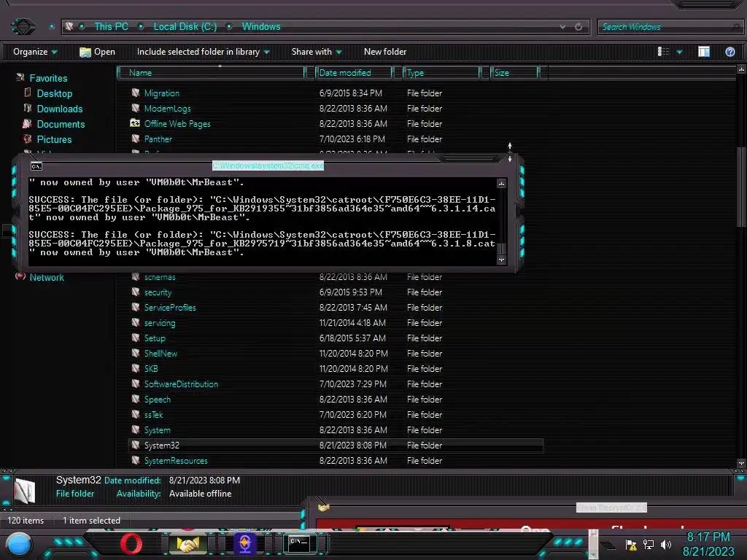The height and width of the screenshot is (560, 747).
Task: Open Desktop in Favorites
Action: pos(54,93)
